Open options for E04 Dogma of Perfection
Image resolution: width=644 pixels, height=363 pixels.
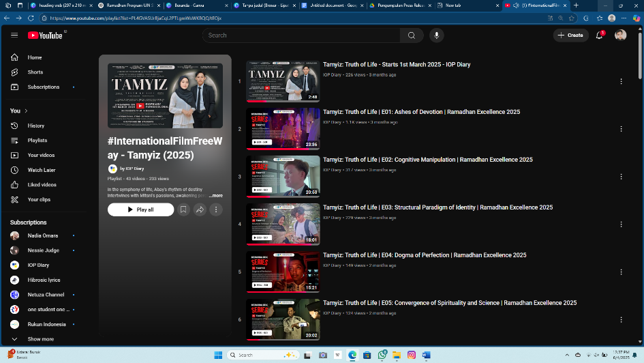click(621, 272)
